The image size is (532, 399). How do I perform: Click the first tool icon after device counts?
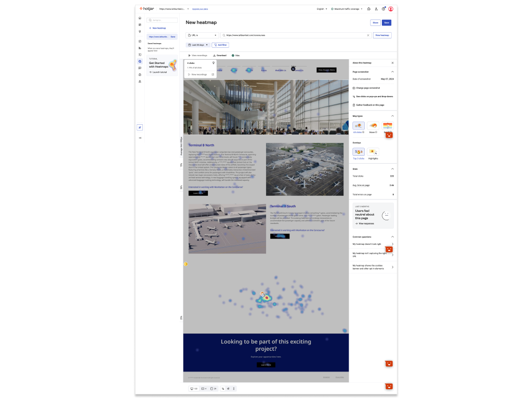pyautogui.click(x=223, y=389)
